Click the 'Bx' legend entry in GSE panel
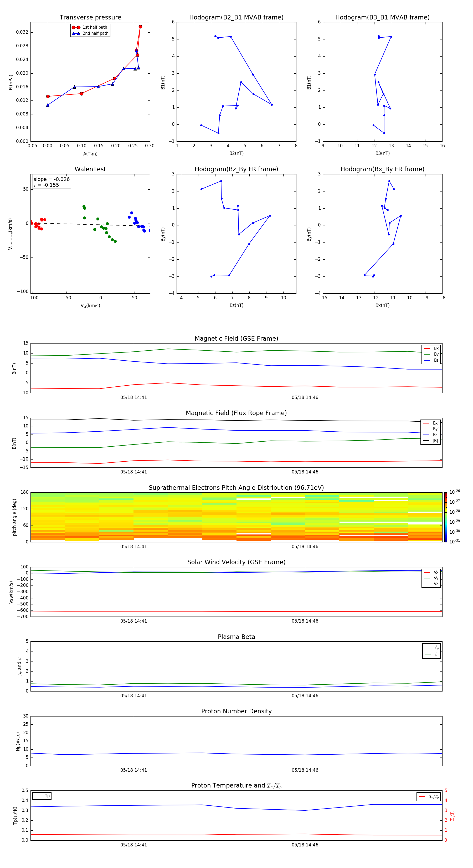The width and height of the screenshot is (473, 868). 431,349
